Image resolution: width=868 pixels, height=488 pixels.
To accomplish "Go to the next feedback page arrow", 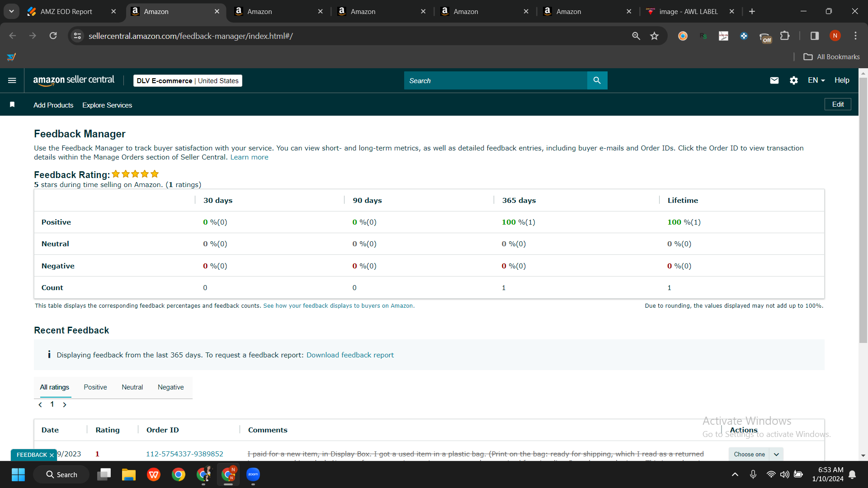I will click(65, 405).
